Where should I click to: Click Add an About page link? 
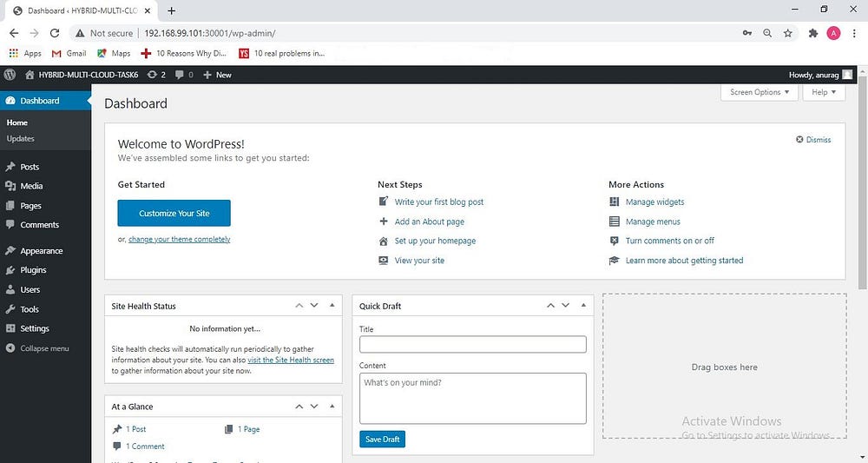(x=430, y=222)
